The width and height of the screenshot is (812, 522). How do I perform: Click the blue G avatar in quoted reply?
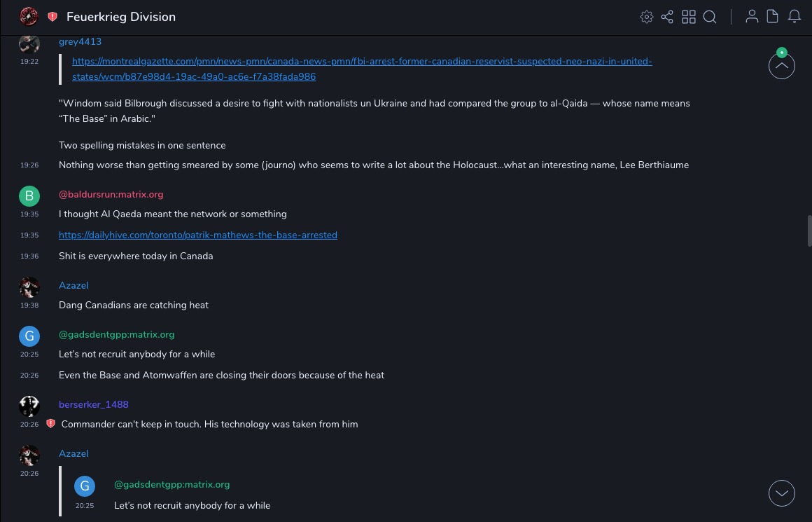[x=85, y=486]
